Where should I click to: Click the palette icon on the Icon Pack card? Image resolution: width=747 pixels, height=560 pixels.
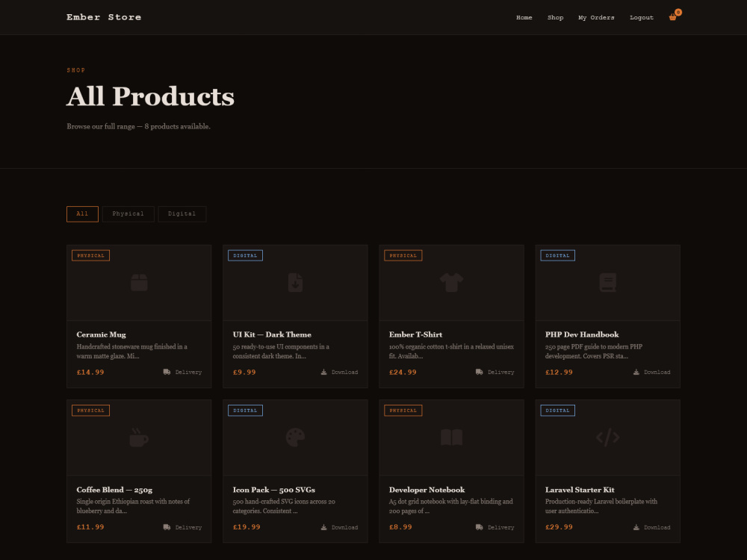pyautogui.click(x=295, y=437)
